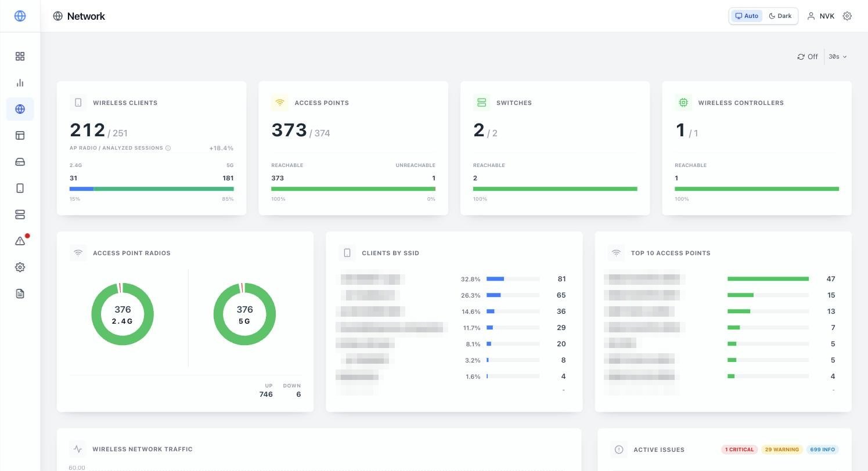Open the 30s refresh interval dropdown
The image size is (868, 471).
point(838,57)
